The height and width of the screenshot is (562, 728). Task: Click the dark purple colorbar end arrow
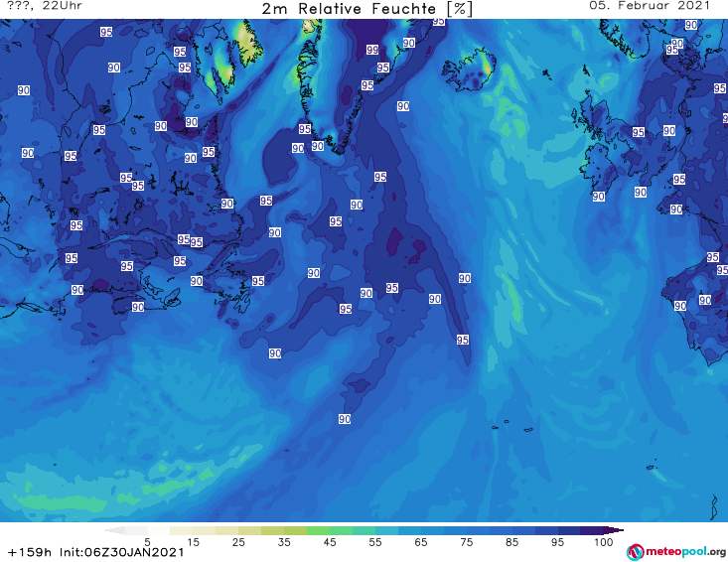tap(614, 530)
